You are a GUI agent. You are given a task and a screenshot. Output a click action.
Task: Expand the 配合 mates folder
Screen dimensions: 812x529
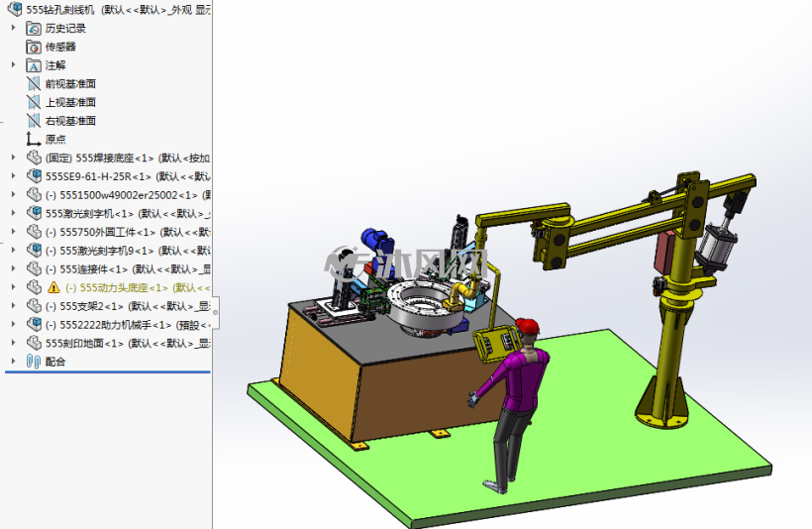pos(14,362)
